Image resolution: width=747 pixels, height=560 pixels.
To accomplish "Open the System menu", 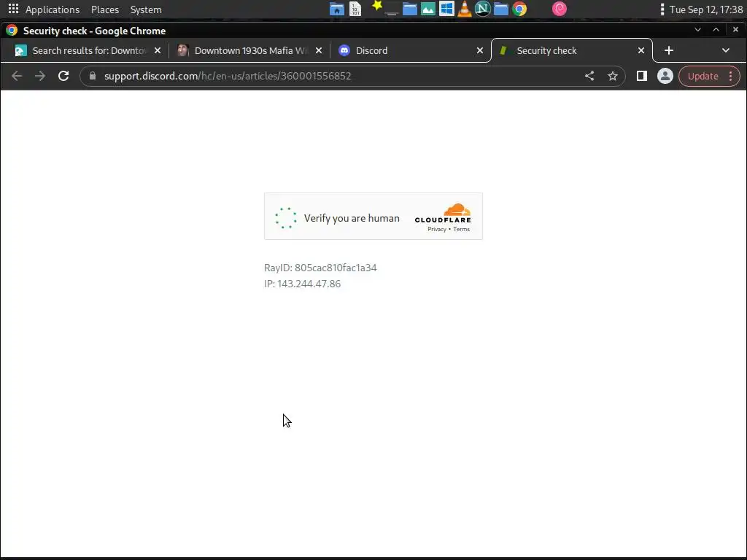I will tap(146, 9).
